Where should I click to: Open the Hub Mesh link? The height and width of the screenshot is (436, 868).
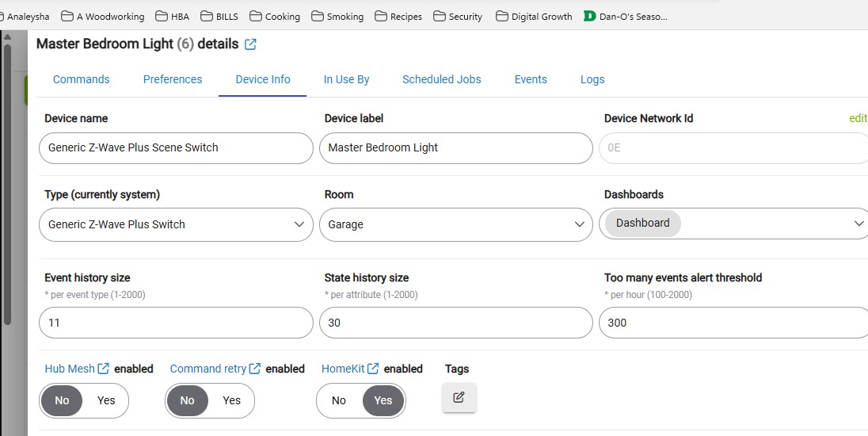click(x=70, y=369)
